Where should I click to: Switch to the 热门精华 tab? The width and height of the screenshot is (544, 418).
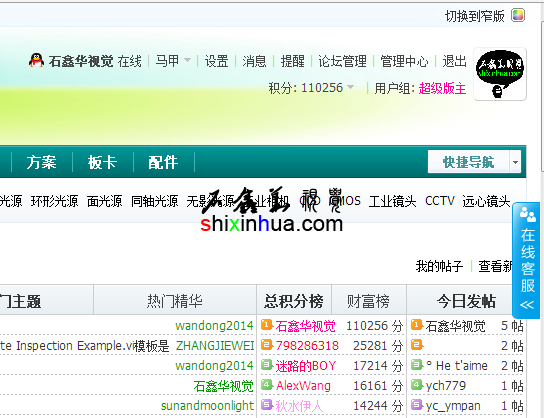175,301
